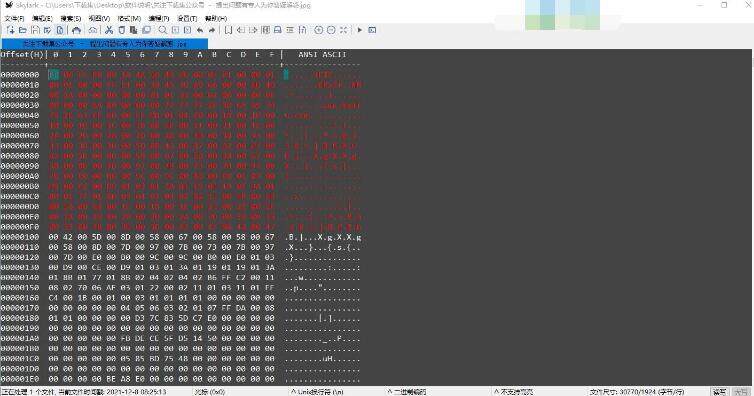Click the zoom out minus icon
754x396 pixels.
pos(331,30)
